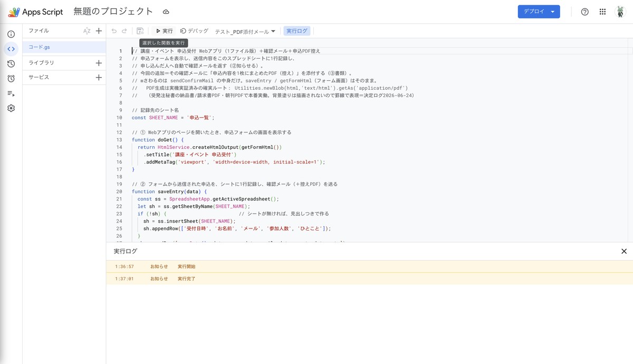Select コード.gs file in file list
Screen dimensions: 633x364
(x=64, y=47)
